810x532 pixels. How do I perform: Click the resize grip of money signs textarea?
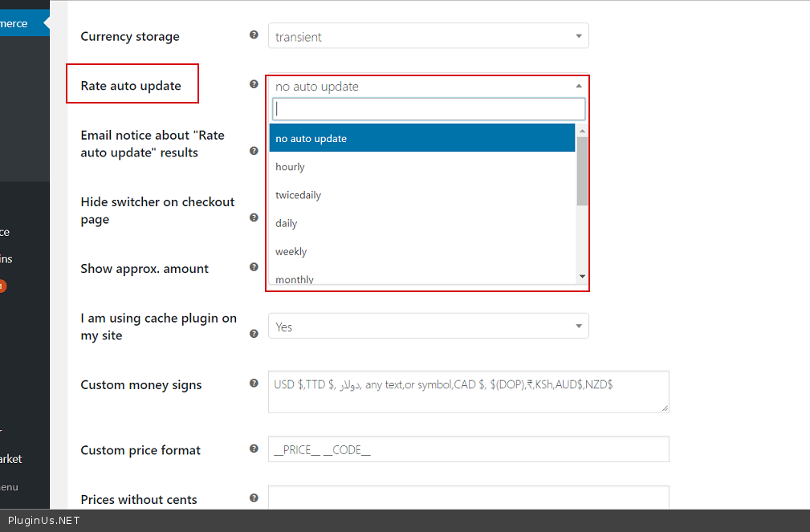pos(665,408)
